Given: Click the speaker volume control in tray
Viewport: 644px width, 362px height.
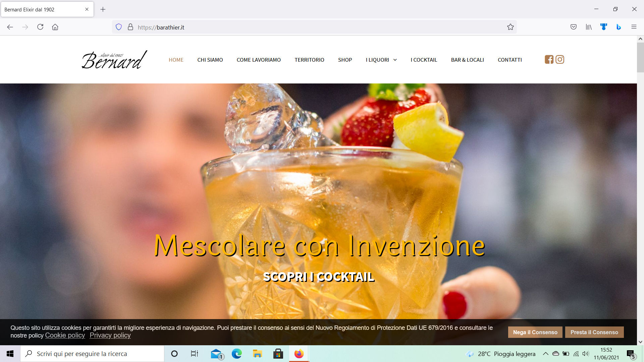Looking at the screenshot, I should 586,354.
